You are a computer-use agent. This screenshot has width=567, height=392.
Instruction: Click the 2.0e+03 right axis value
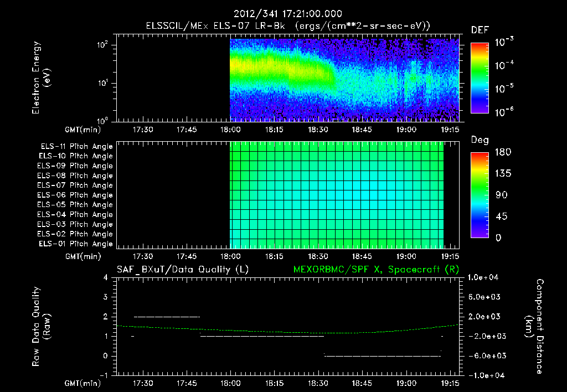(x=484, y=317)
